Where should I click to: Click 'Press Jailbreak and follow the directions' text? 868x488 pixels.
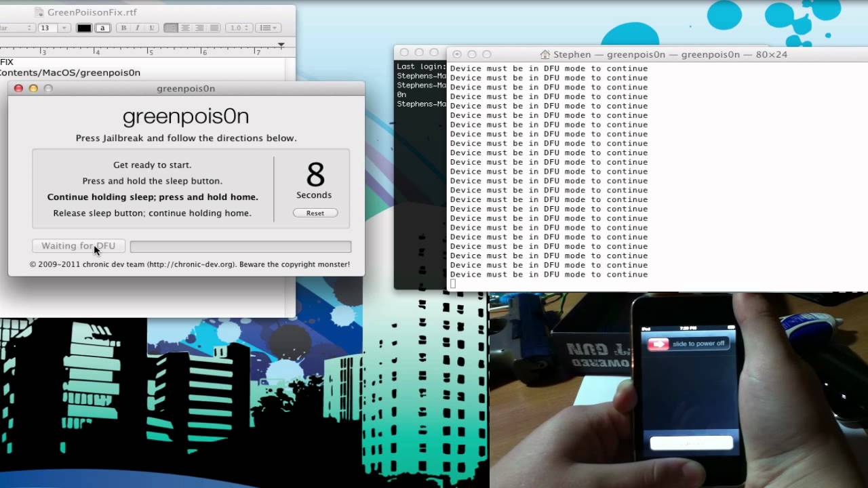coord(186,138)
